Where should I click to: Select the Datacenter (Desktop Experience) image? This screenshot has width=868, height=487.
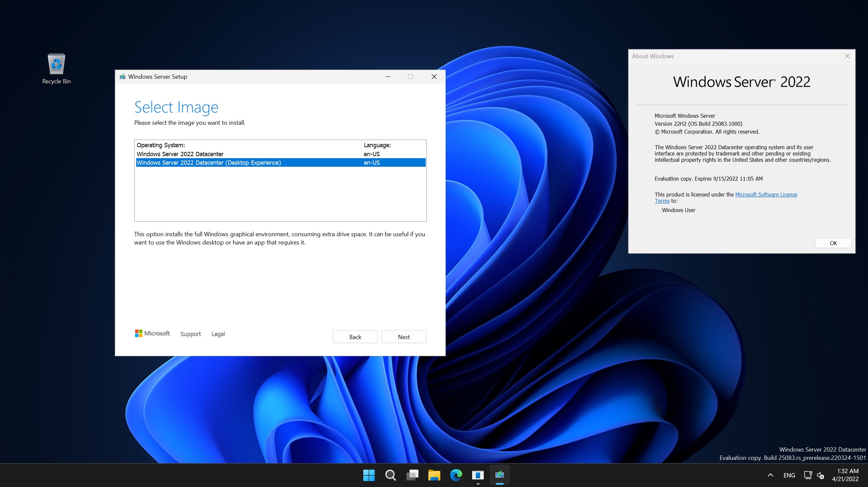(x=209, y=162)
